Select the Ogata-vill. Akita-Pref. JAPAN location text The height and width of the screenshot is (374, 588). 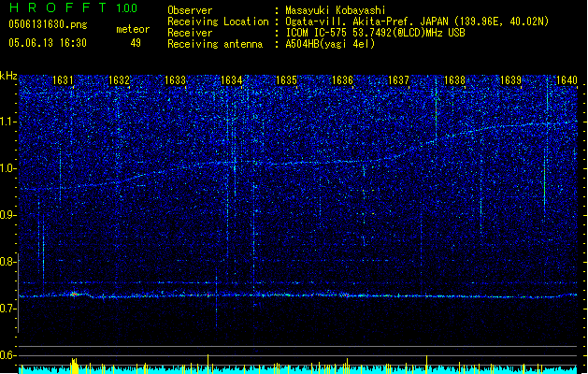[417, 22]
